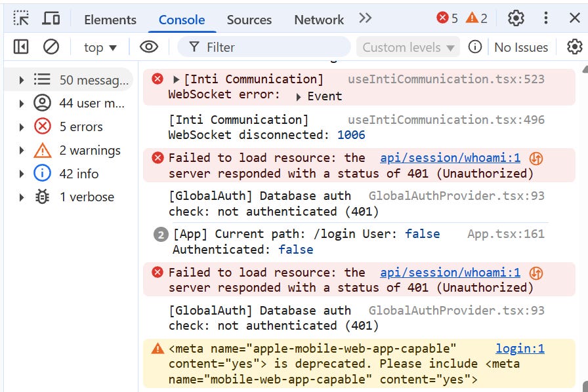Click network request icon beside first whoami link
Viewport: 588px width, 392px height.
(536, 159)
